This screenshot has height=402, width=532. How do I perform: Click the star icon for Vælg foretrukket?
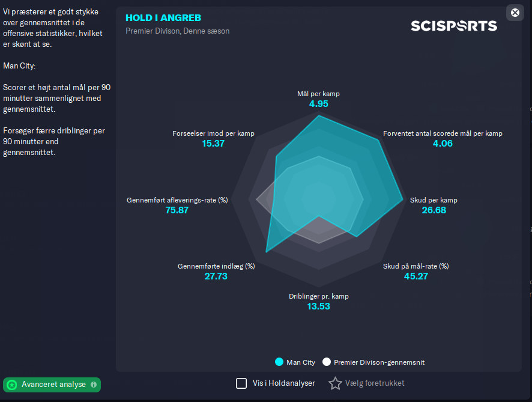pos(335,383)
